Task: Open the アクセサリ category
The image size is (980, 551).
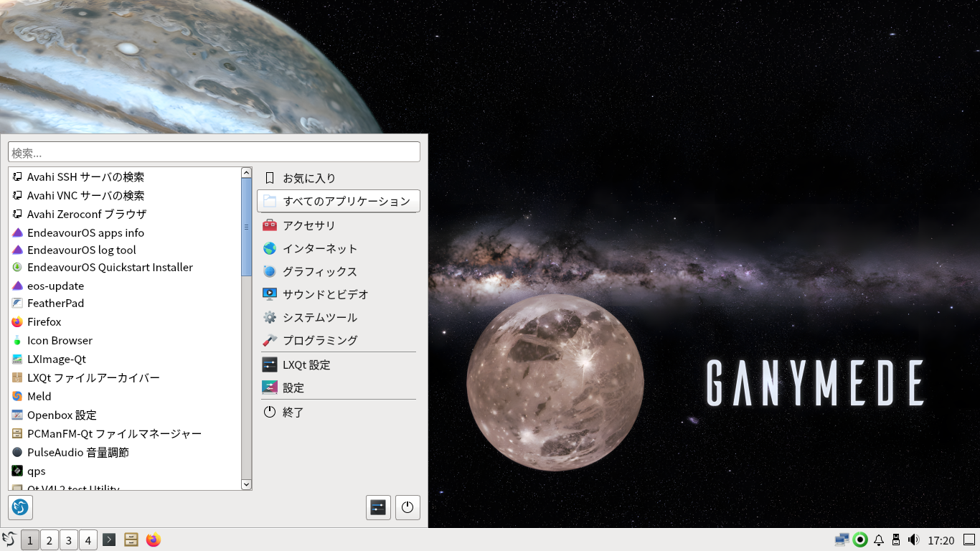Action: (x=339, y=225)
